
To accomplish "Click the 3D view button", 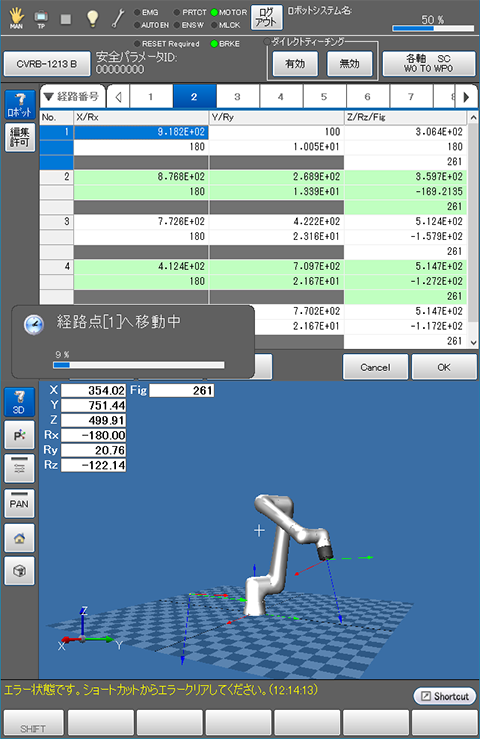I will tap(19, 402).
